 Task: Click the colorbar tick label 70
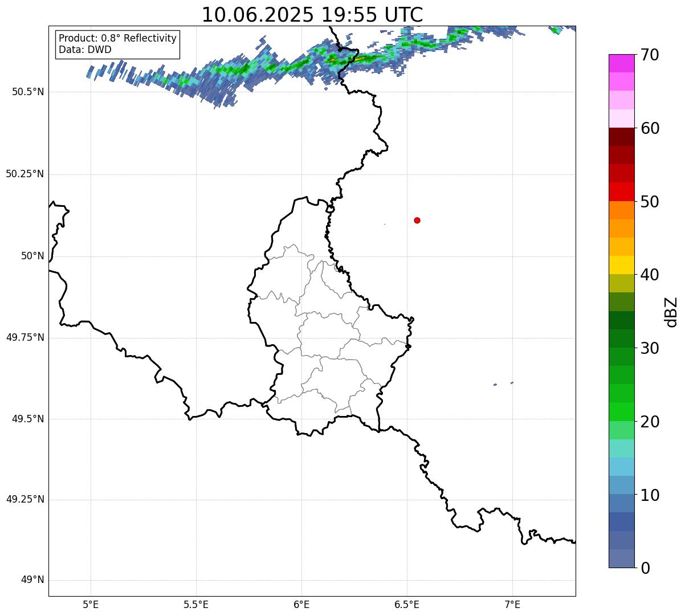pos(650,55)
